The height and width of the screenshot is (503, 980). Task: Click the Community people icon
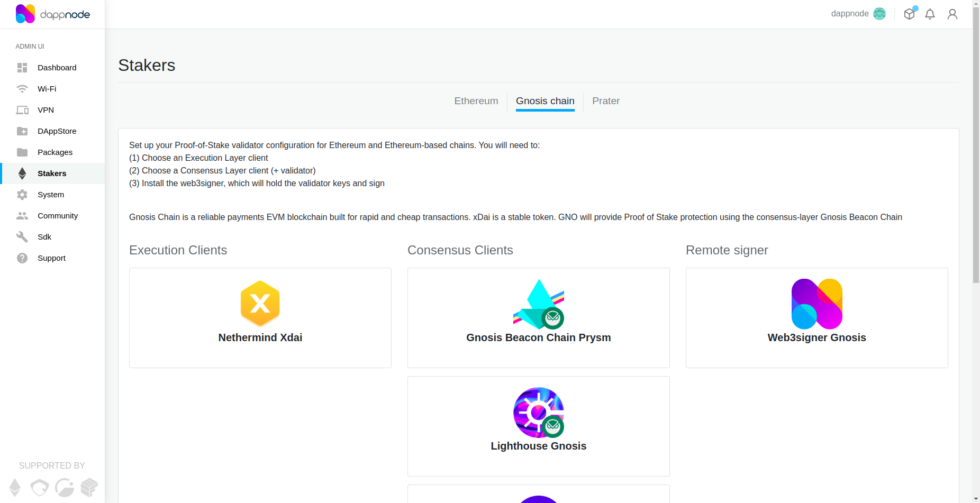[x=22, y=216]
